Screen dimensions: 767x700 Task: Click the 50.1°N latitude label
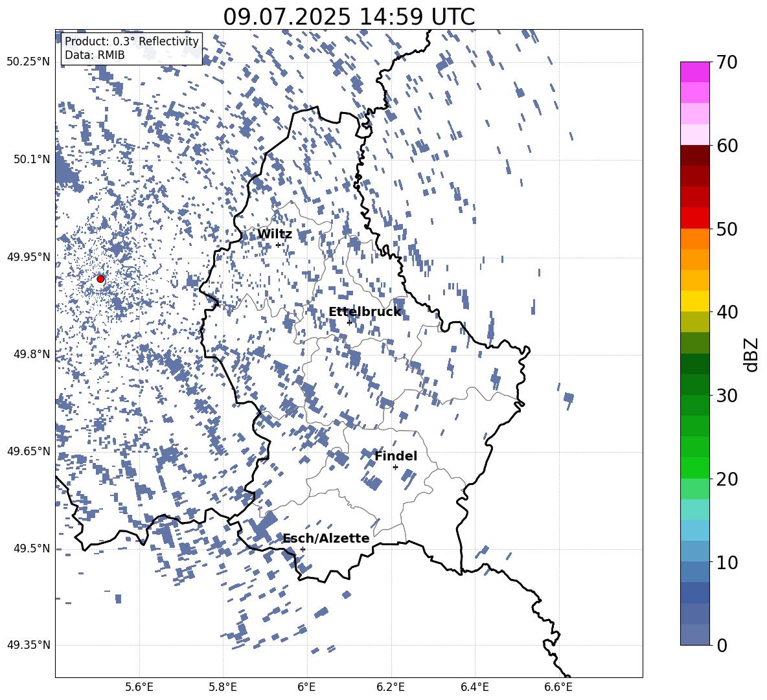pos(32,159)
